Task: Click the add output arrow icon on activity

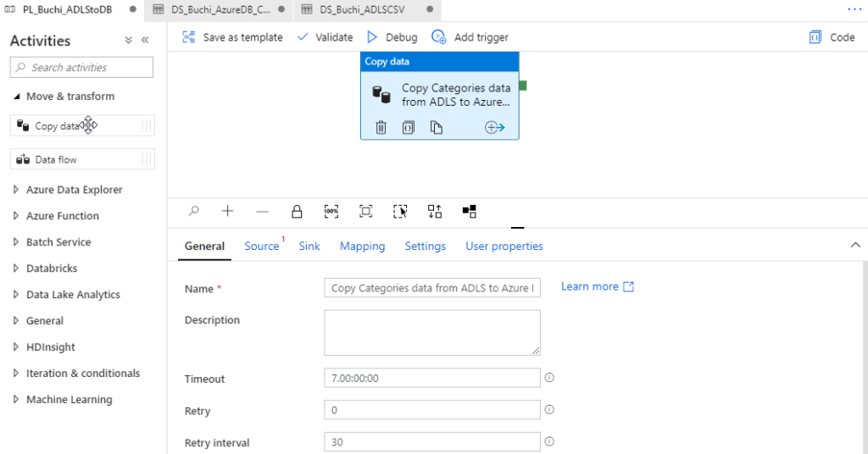Action: 495,127
